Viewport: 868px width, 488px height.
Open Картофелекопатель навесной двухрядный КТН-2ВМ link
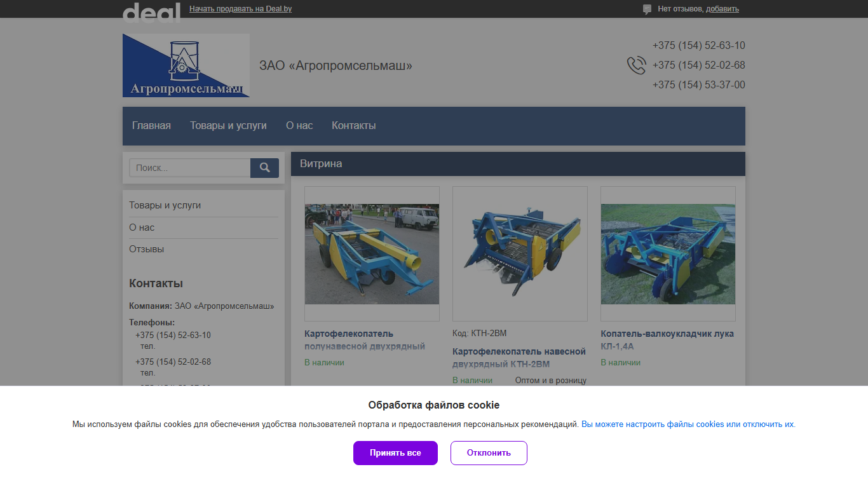click(x=519, y=358)
